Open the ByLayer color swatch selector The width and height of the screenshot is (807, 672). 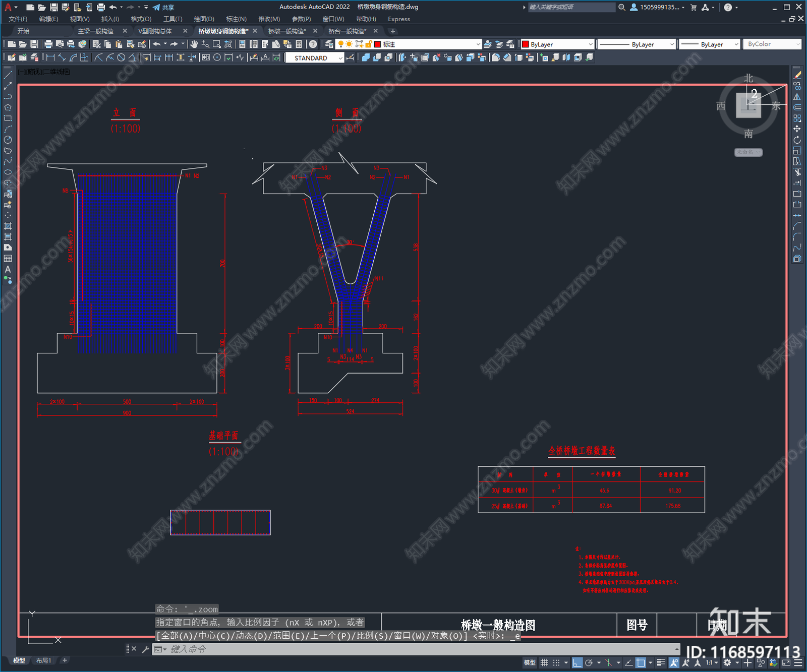pyautogui.click(x=557, y=44)
